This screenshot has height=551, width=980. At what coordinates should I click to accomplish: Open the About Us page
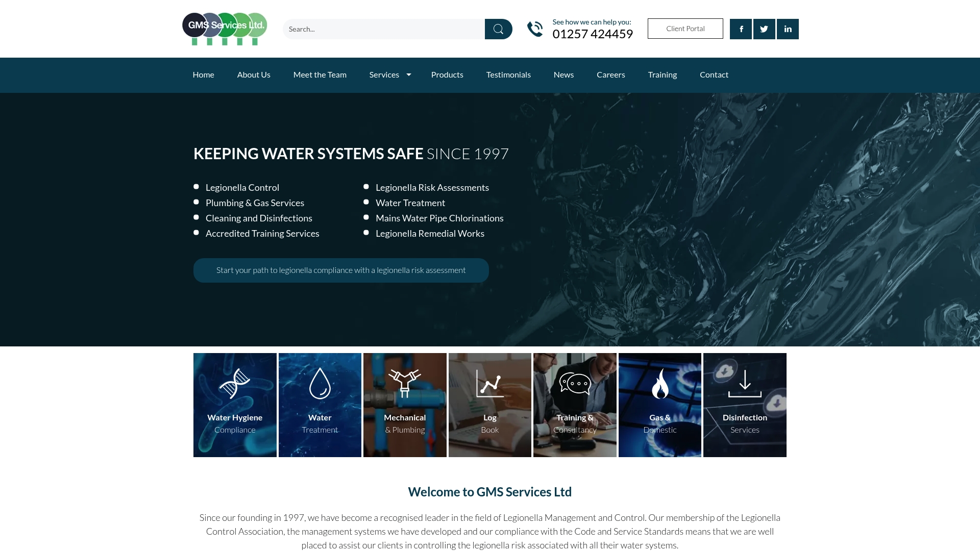pyautogui.click(x=254, y=75)
